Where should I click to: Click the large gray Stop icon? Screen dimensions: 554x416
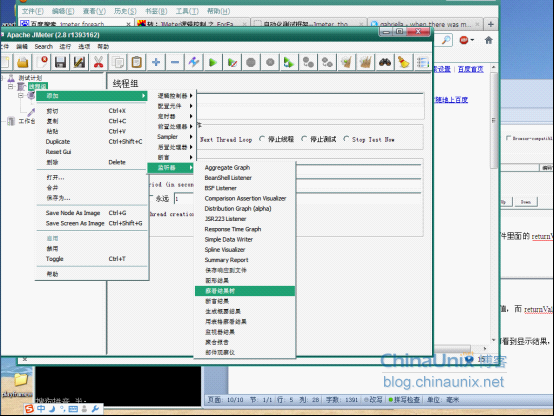tap(251, 63)
